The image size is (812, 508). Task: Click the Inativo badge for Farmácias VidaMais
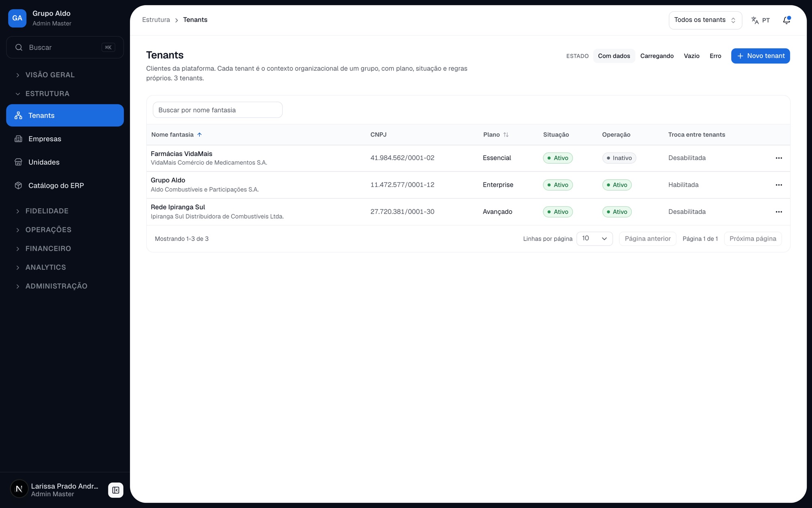coord(619,158)
